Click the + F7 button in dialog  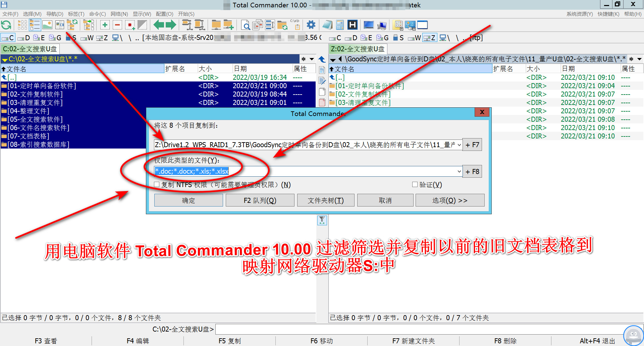(472, 145)
